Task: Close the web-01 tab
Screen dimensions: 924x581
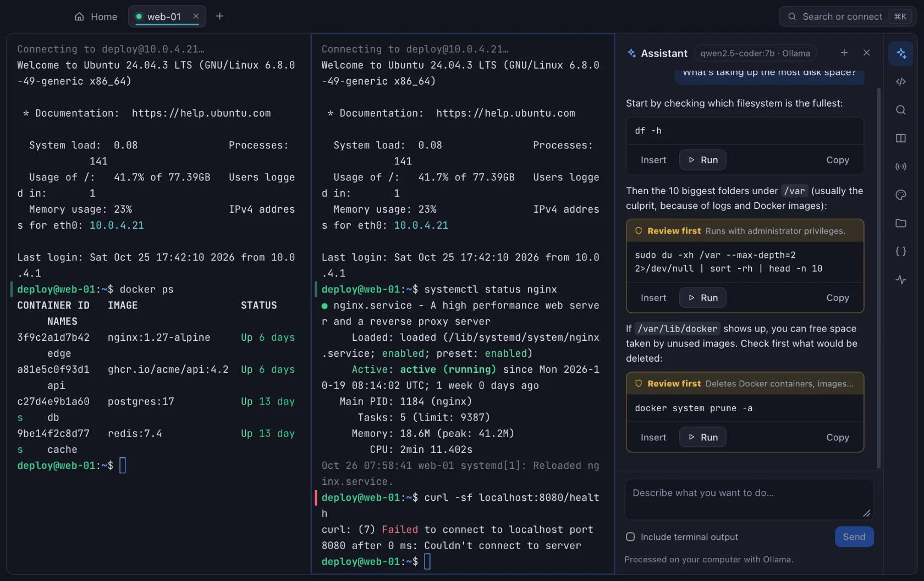Action: point(196,16)
